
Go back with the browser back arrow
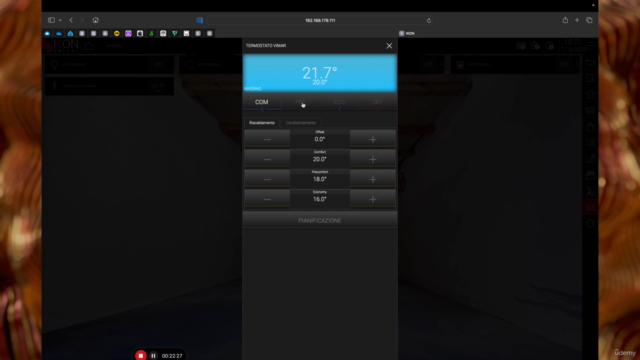[71, 20]
